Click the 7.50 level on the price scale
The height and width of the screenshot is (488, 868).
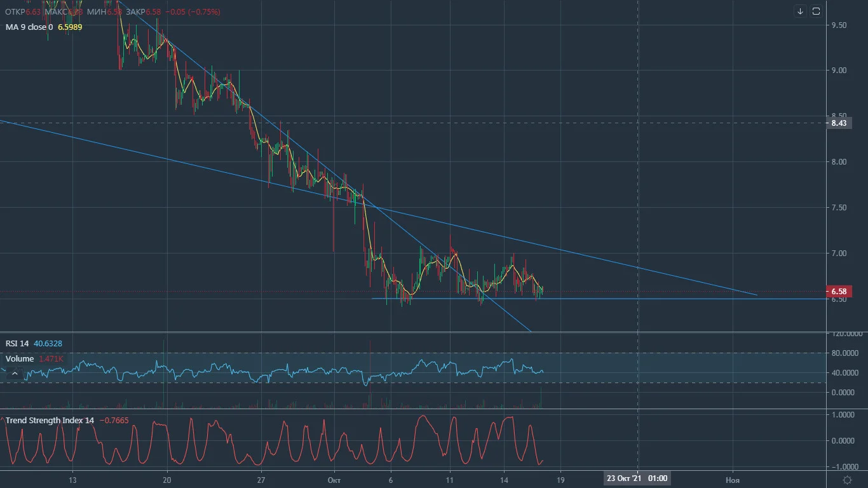click(x=839, y=208)
